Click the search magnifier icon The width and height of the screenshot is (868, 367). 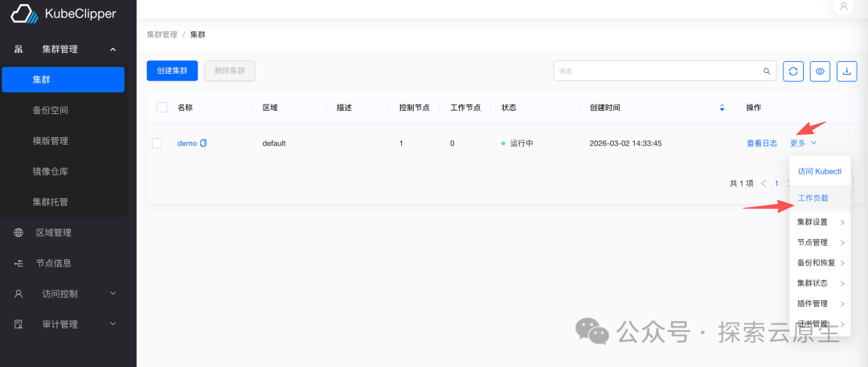coord(767,71)
